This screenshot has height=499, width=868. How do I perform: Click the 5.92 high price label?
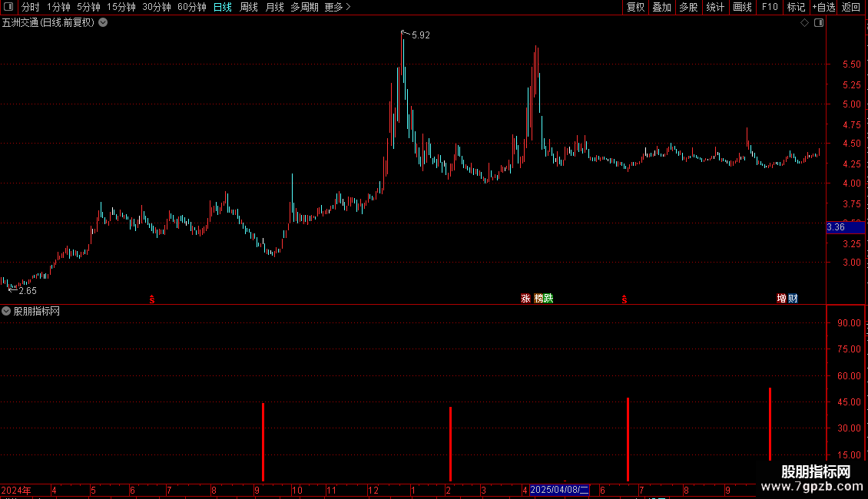pos(421,35)
